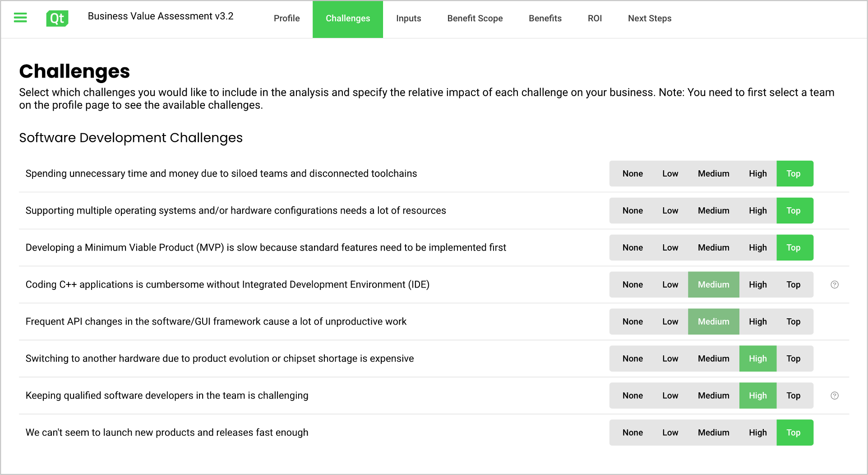Set keeping developers challenge to Top
The width and height of the screenshot is (868, 475).
793,396
